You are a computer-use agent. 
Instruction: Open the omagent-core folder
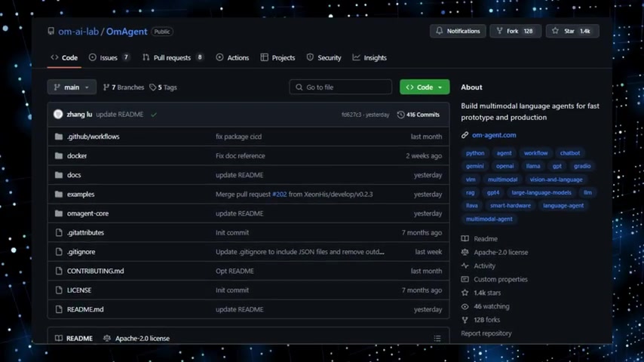point(88,213)
